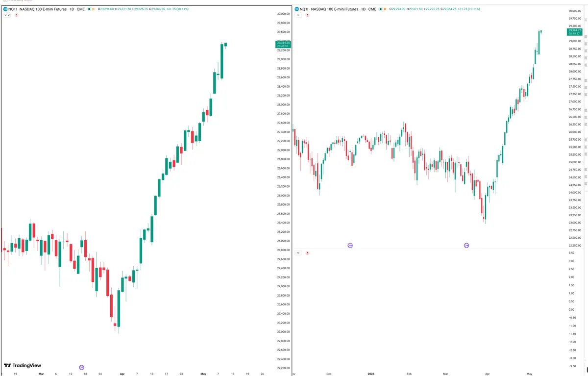The height and width of the screenshot is (376, 588).
Task: Click the 22,200.00 label on left price axis
Action: tap(283, 368)
